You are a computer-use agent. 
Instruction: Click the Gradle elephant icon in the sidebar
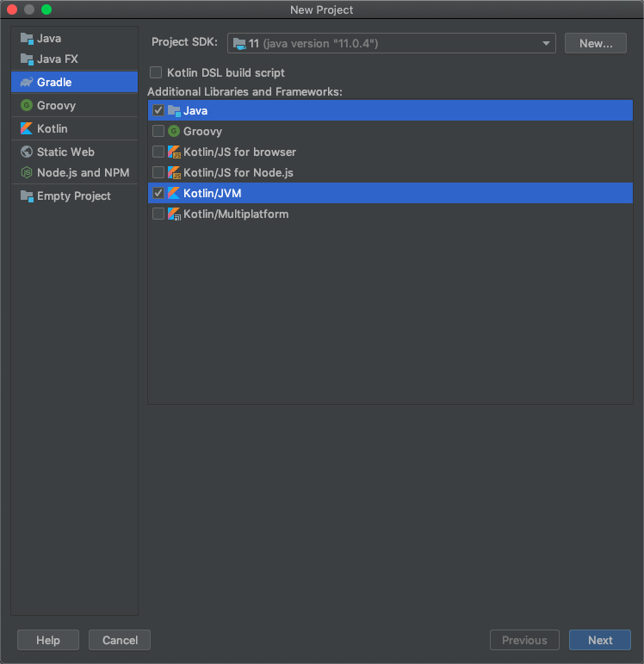click(27, 82)
